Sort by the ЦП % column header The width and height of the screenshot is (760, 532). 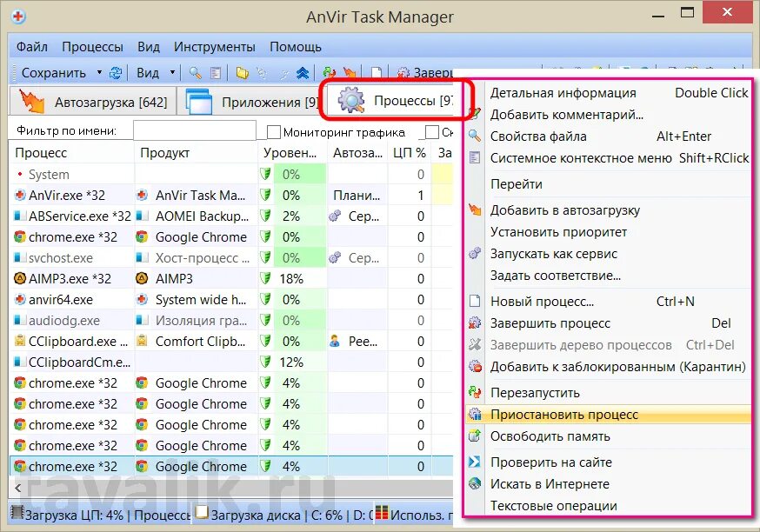point(410,153)
